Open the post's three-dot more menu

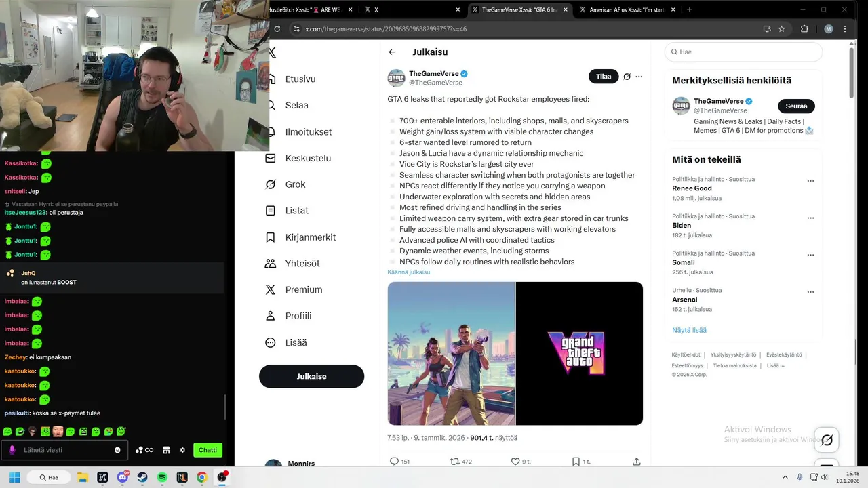pos(639,77)
